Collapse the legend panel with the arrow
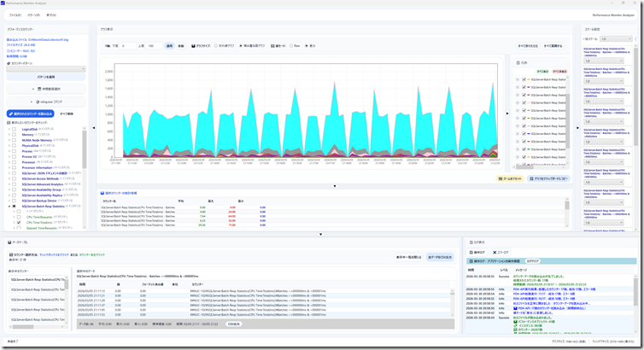Viewport: 644px width, 350px height. tap(507, 113)
